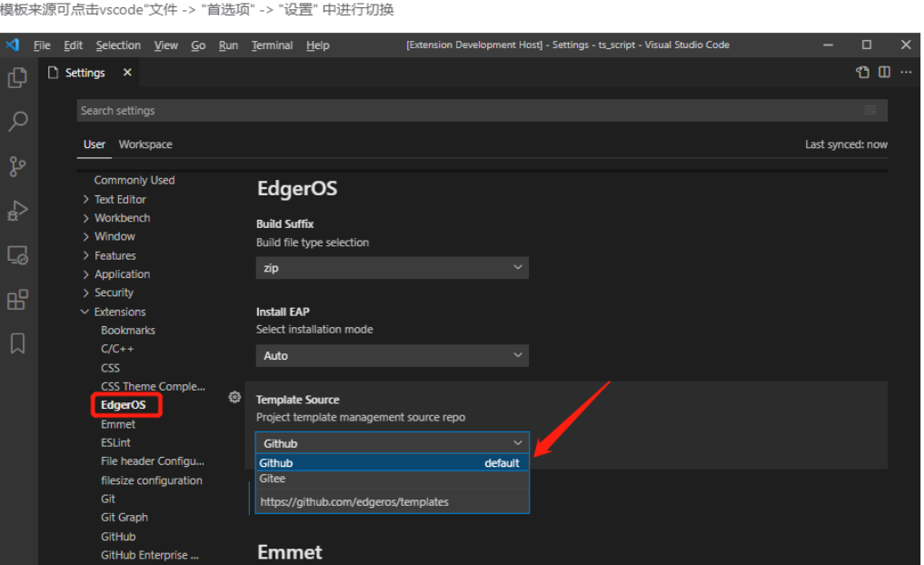Click the Install EAP setting title

click(283, 312)
